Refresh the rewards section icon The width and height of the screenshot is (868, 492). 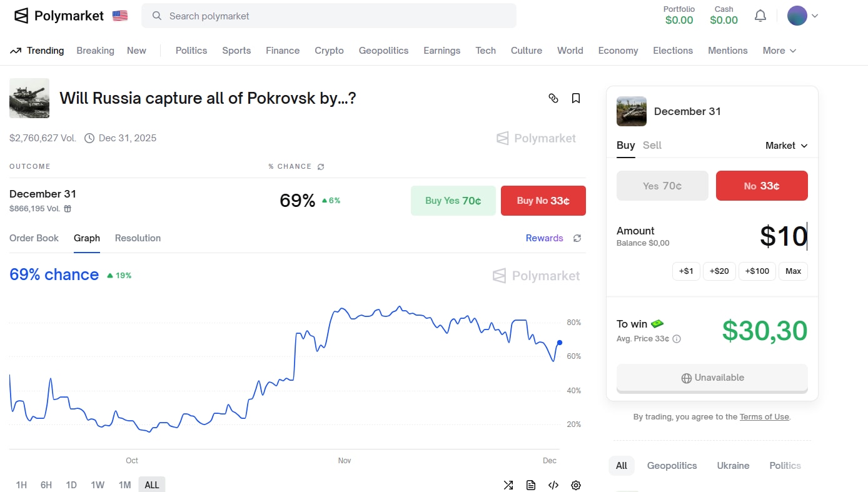coord(577,238)
